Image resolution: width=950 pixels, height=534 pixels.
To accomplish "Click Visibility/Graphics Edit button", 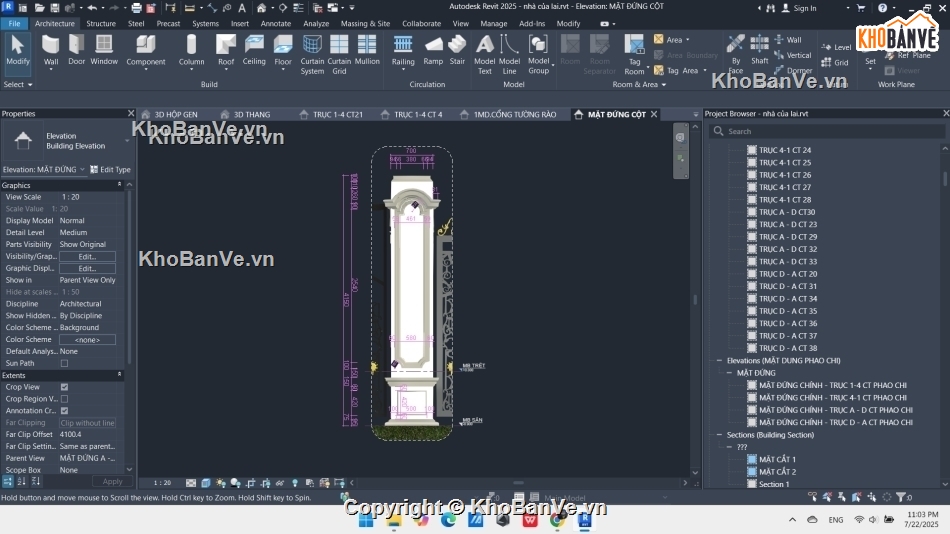I will [x=87, y=256].
